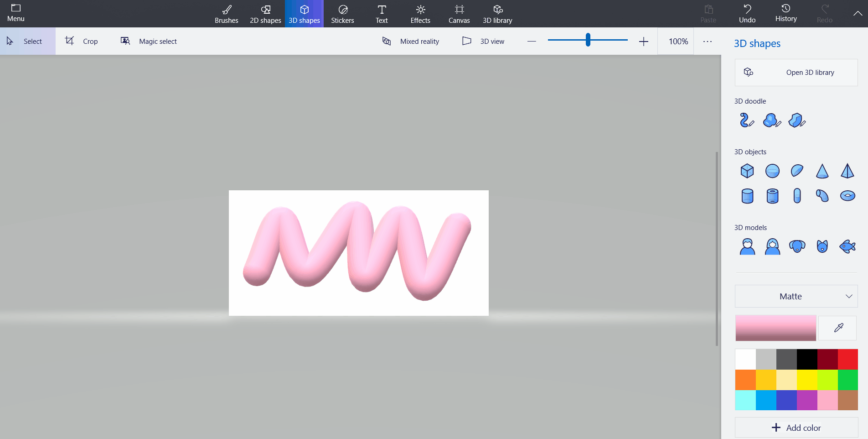This screenshot has height=439, width=868.
Task: Select the tube brush 3D doodle tool
Action: pos(747,120)
